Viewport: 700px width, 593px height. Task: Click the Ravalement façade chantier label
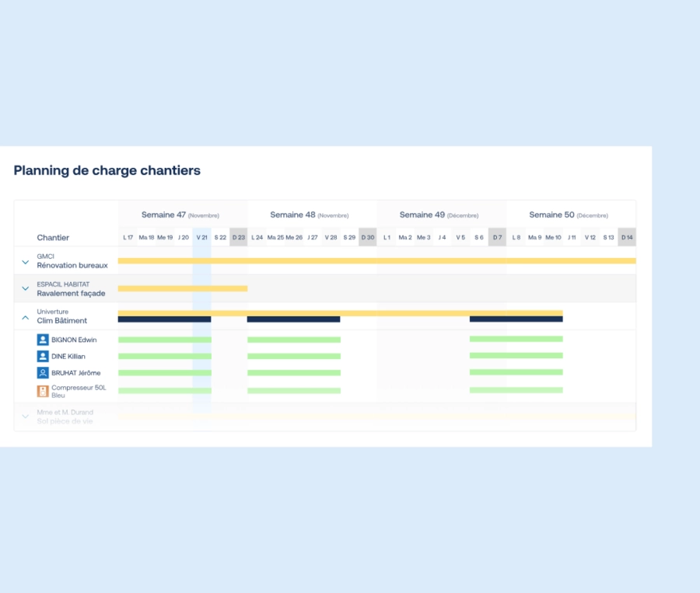tap(70, 293)
